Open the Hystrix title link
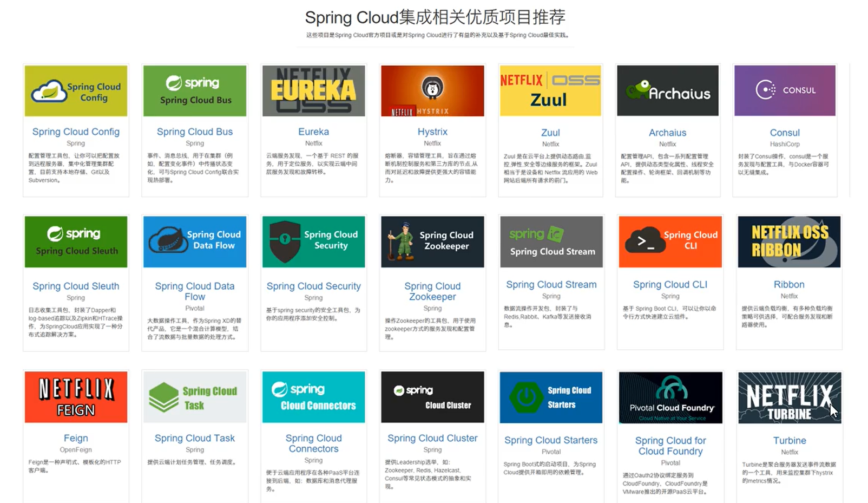The height and width of the screenshot is (503, 868). (x=432, y=132)
